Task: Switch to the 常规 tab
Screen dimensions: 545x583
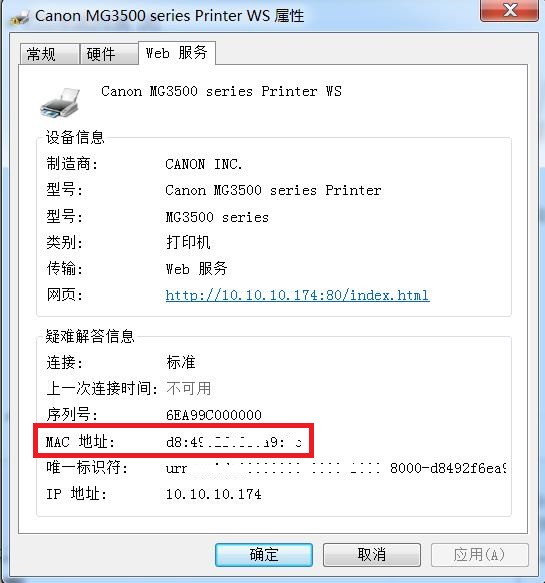Action: [49, 54]
